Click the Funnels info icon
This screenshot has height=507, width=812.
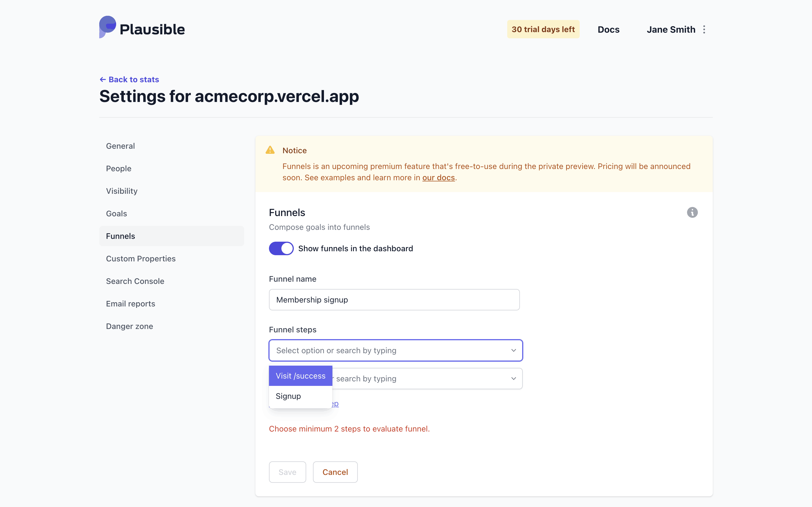pyautogui.click(x=692, y=212)
